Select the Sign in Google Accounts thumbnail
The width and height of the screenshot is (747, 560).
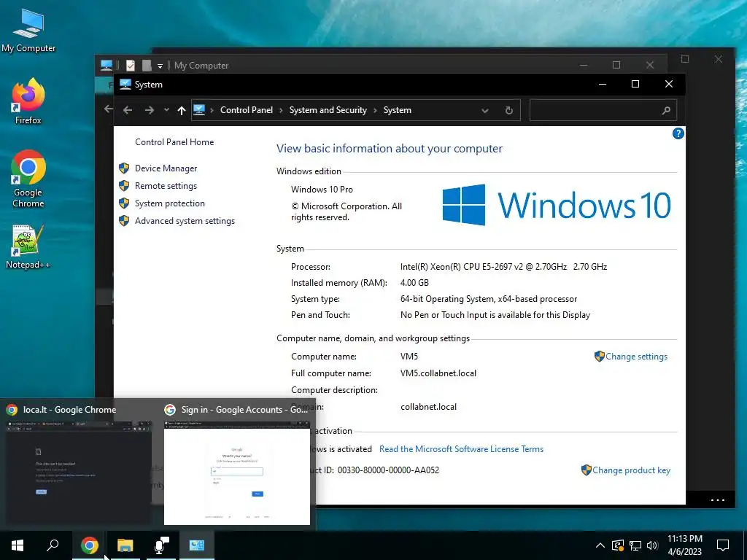(237, 464)
